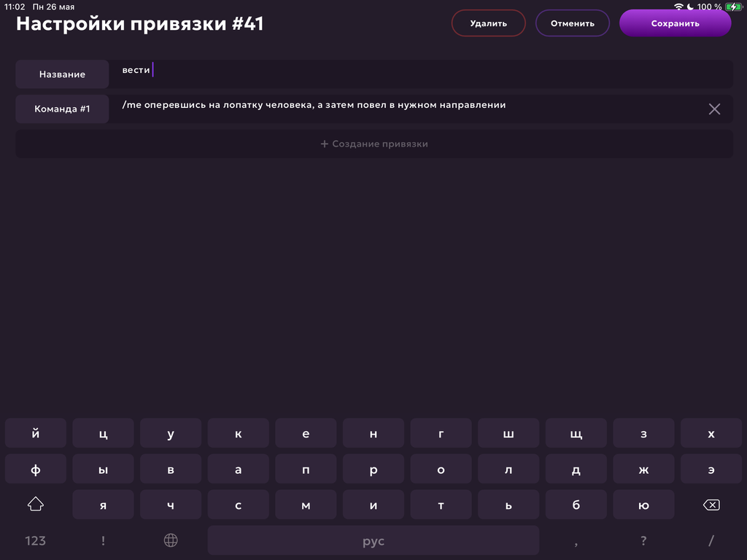The height and width of the screenshot is (560, 747).
Task: Switch to the 123 numeric keyboard
Action: (x=36, y=540)
